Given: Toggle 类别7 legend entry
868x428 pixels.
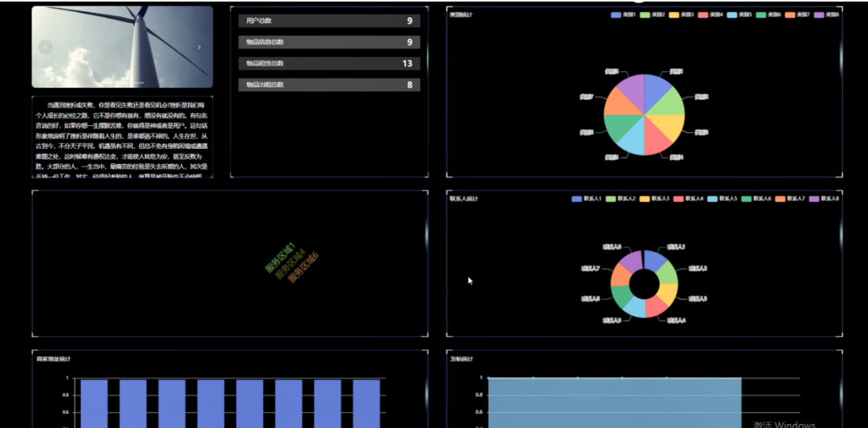Looking at the screenshot, I should click(798, 14).
